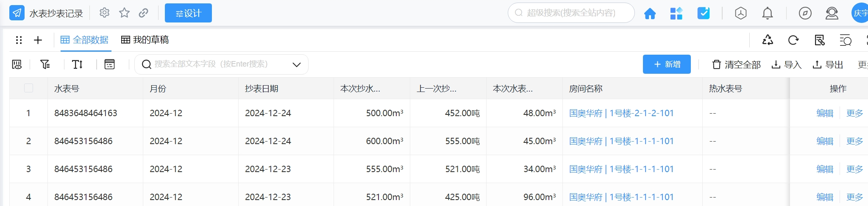
Task: Open 更多 menu for row 1
Action: pyautogui.click(x=854, y=113)
